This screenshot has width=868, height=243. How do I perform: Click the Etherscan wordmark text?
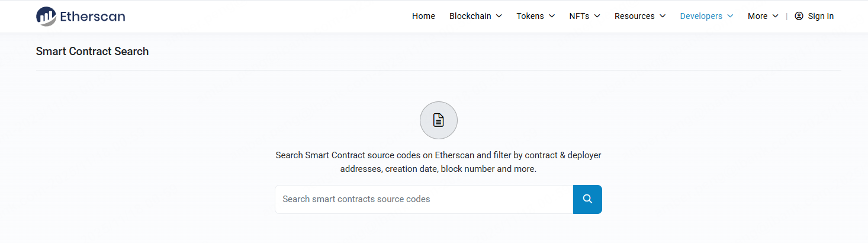pyautogui.click(x=92, y=16)
